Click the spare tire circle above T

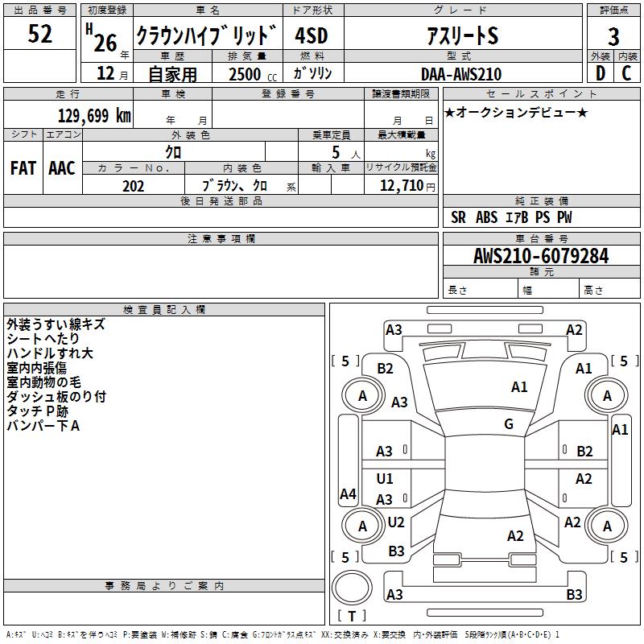point(352,587)
